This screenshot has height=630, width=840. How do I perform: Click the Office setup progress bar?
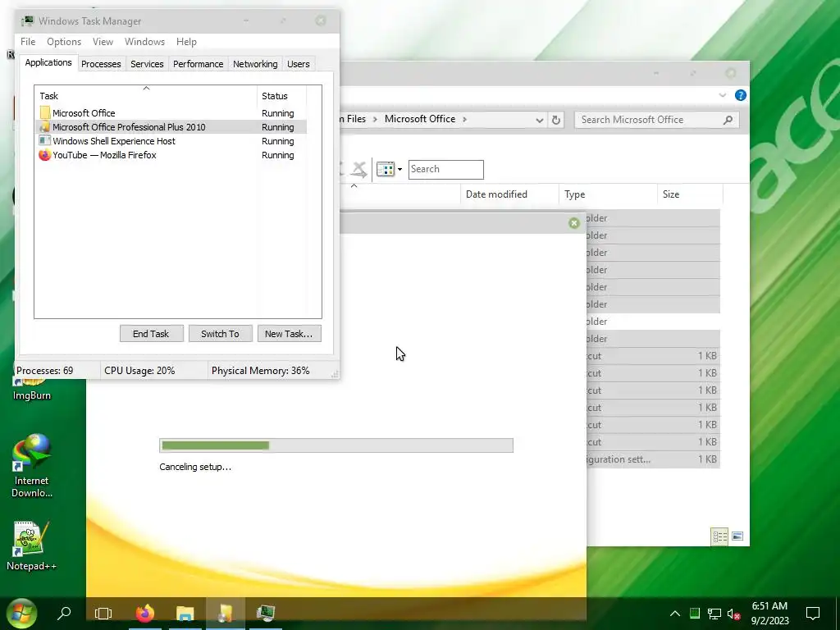click(336, 445)
